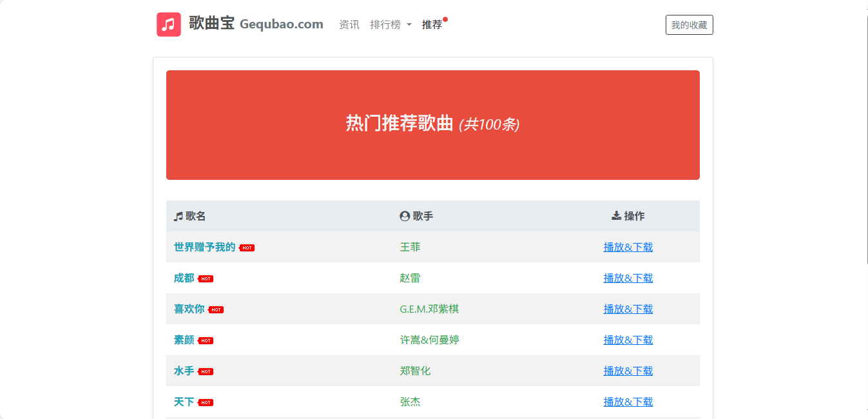Image resolution: width=868 pixels, height=419 pixels.
Task: Click HOT badge next to 喜欢你
Action: [x=216, y=310]
